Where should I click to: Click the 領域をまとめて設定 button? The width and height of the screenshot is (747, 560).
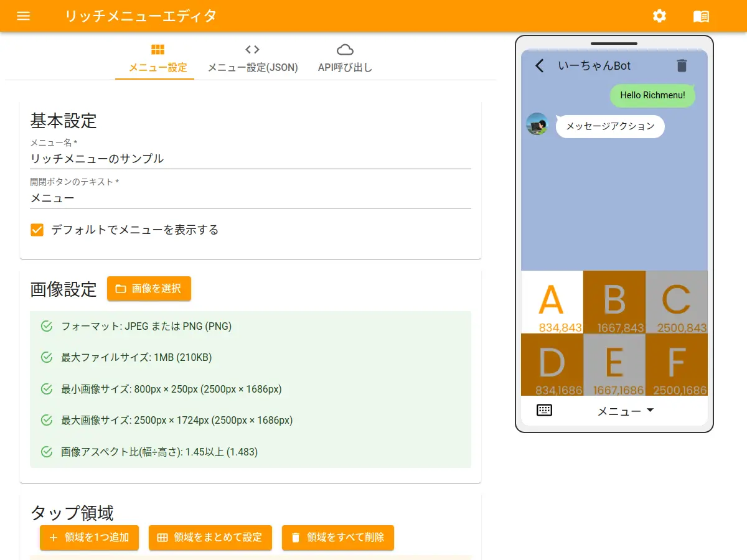[210, 538]
